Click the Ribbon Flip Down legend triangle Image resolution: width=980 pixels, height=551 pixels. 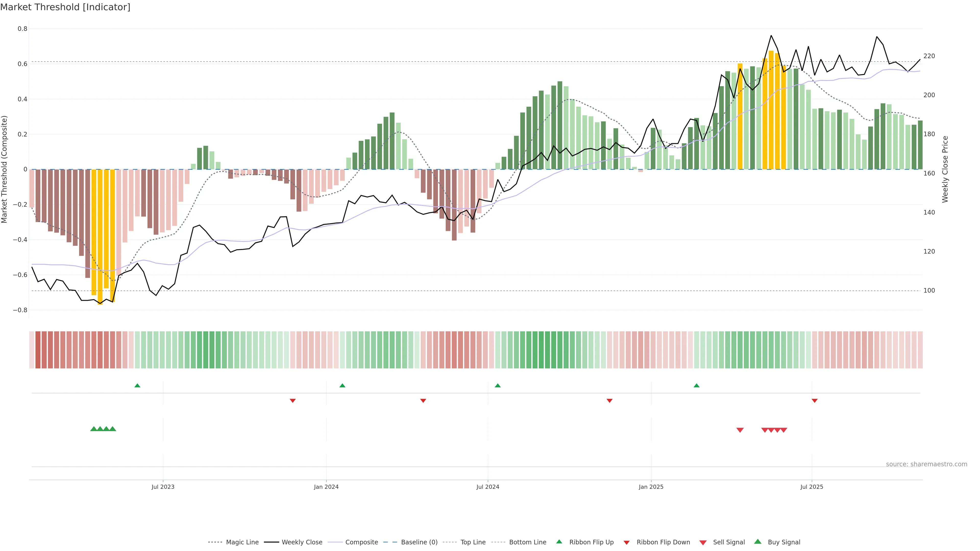click(x=627, y=543)
